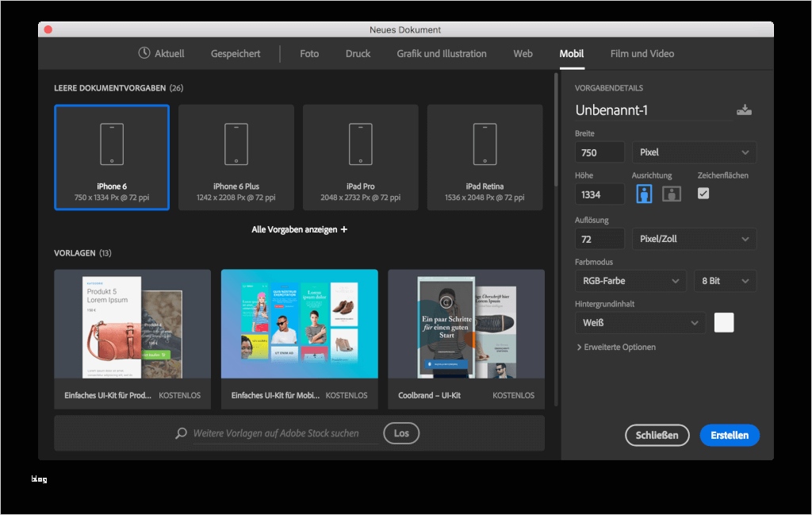The height and width of the screenshot is (515, 812).
Task: Click the VORLAGEN (13) heading
Action: 82,253
